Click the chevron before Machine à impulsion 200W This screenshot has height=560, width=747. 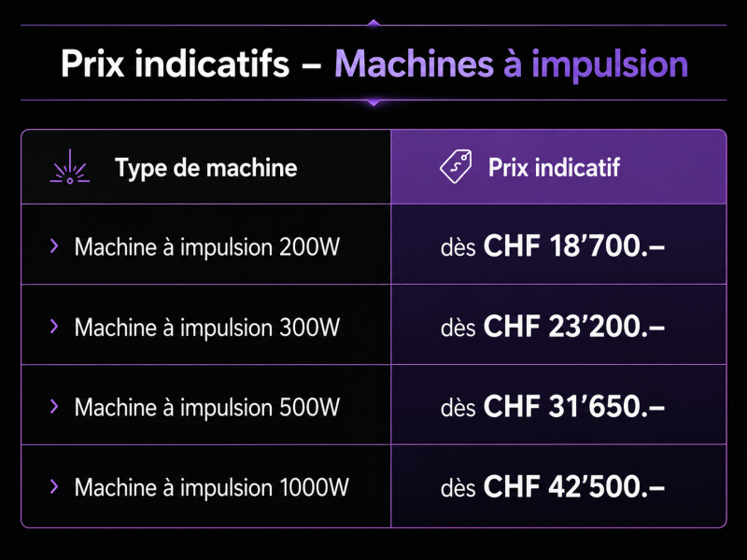54,246
